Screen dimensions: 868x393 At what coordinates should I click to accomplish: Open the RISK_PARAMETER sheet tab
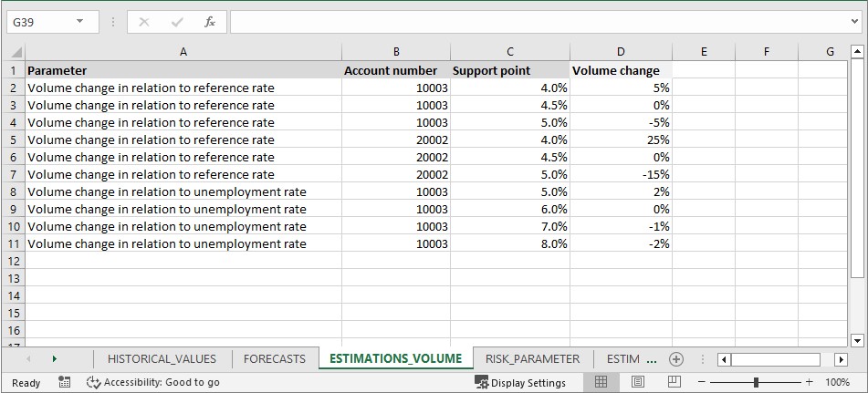[x=532, y=358]
